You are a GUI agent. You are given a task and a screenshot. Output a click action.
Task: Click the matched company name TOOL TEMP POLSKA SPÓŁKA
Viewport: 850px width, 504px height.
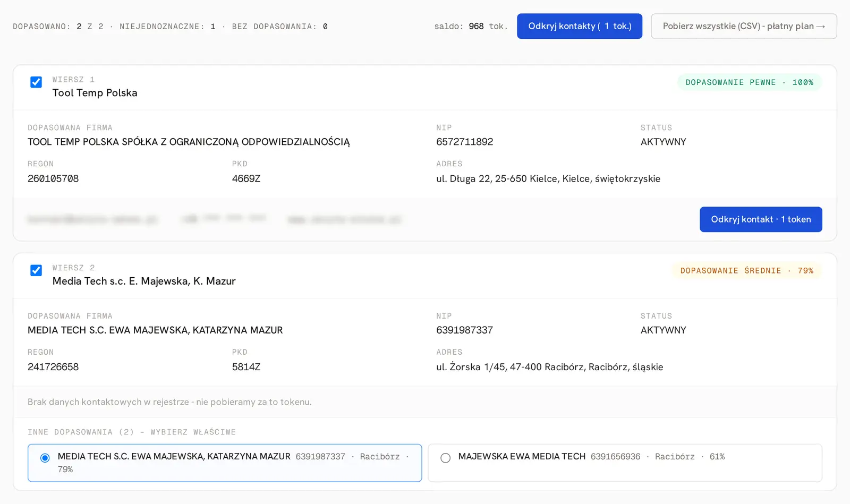click(189, 142)
